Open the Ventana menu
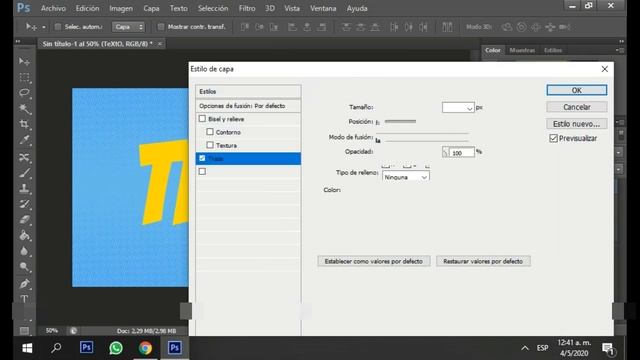This screenshot has width=640, height=360. pyautogui.click(x=323, y=8)
